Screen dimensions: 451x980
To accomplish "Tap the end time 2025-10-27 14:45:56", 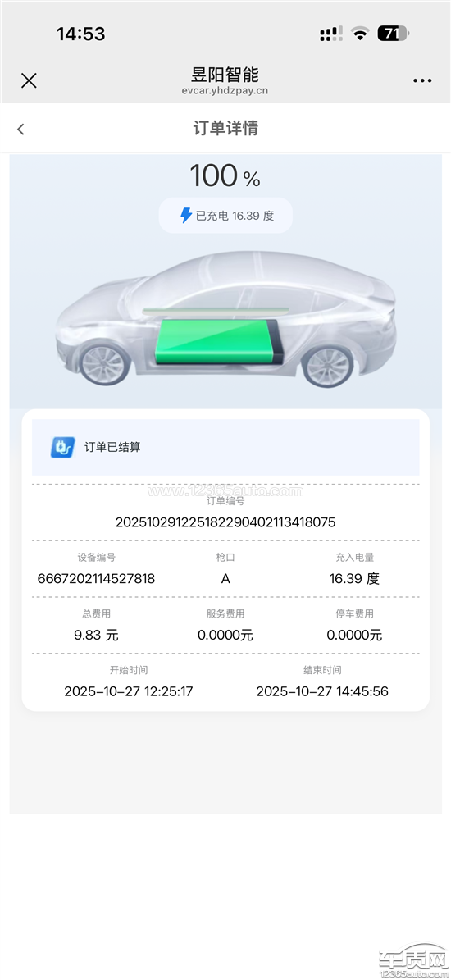I will tap(322, 691).
